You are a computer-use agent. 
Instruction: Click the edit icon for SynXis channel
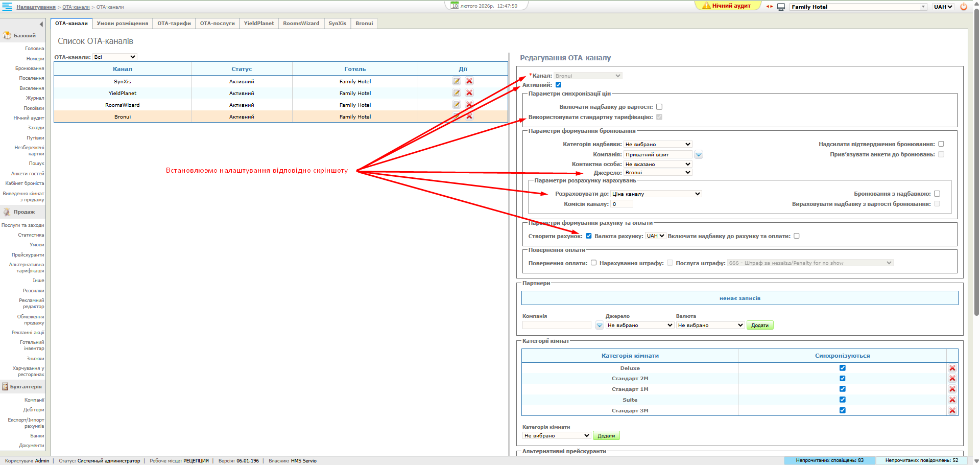[456, 81]
